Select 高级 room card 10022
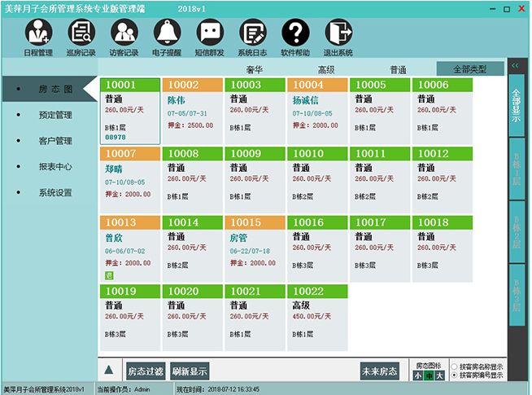Viewport: 532px width, 395px height. pyautogui.click(x=317, y=318)
